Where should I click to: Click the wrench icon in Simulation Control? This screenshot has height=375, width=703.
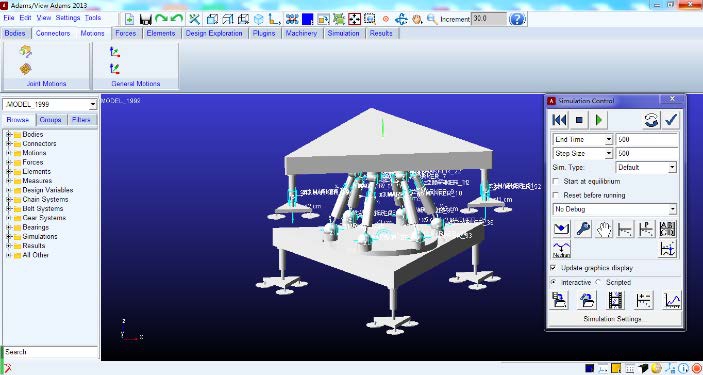coord(583,229)
